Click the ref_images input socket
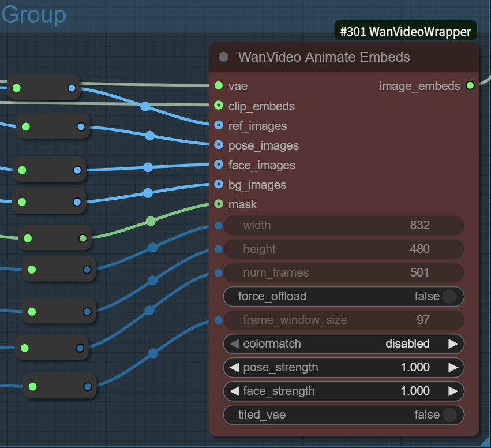Viewport: 491px width, 448px height. (x=219, y=125)
